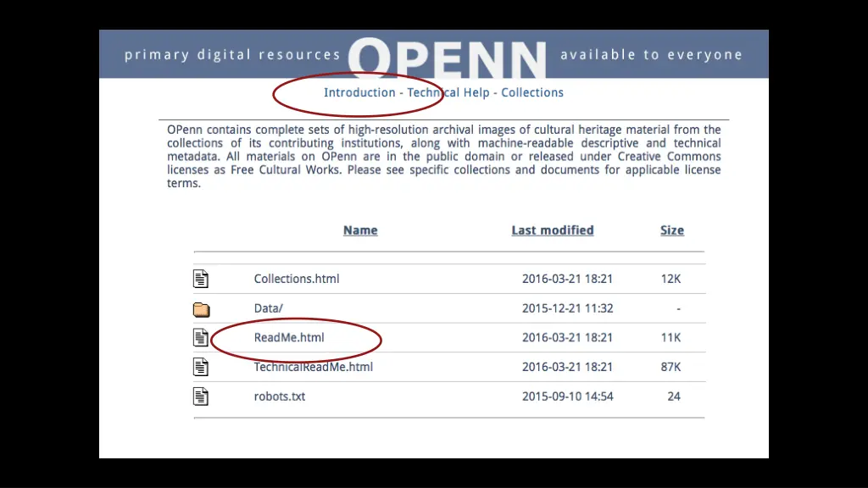This screenshot has width=868, height=488.
Task: Sort the listing by Size column
Action: point(672,230)
